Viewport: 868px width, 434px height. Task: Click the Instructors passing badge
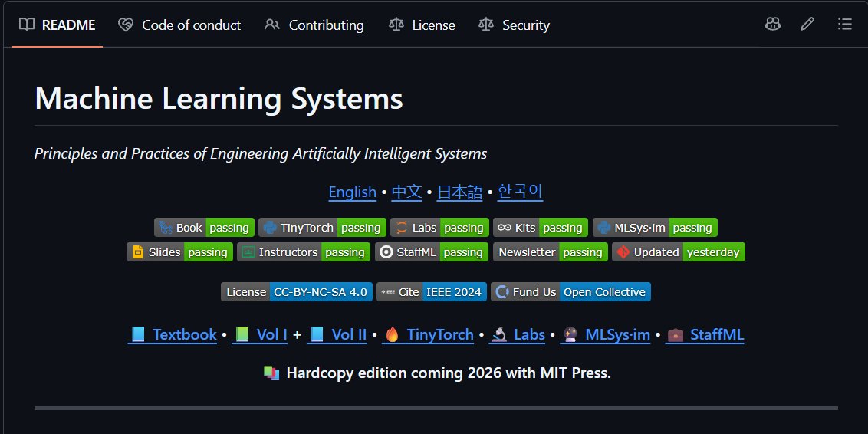[304, 252]
